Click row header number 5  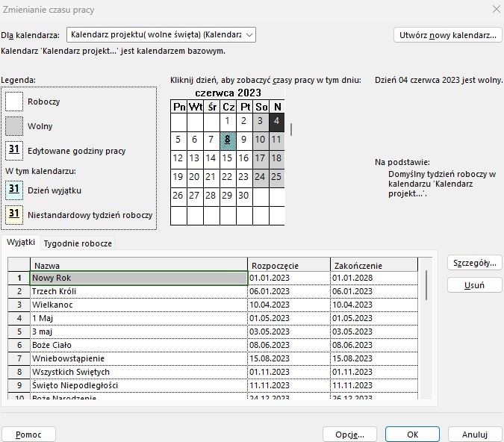tap(19, 331)
